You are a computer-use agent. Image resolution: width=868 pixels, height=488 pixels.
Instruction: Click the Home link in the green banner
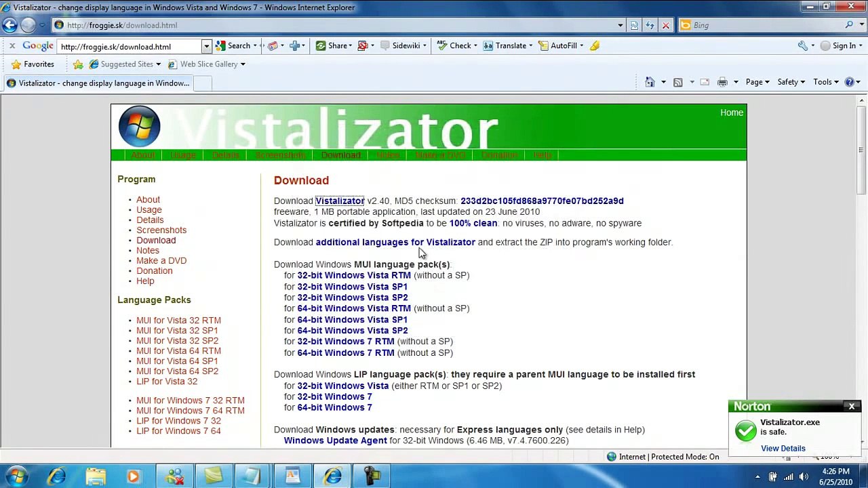point(731,113)
